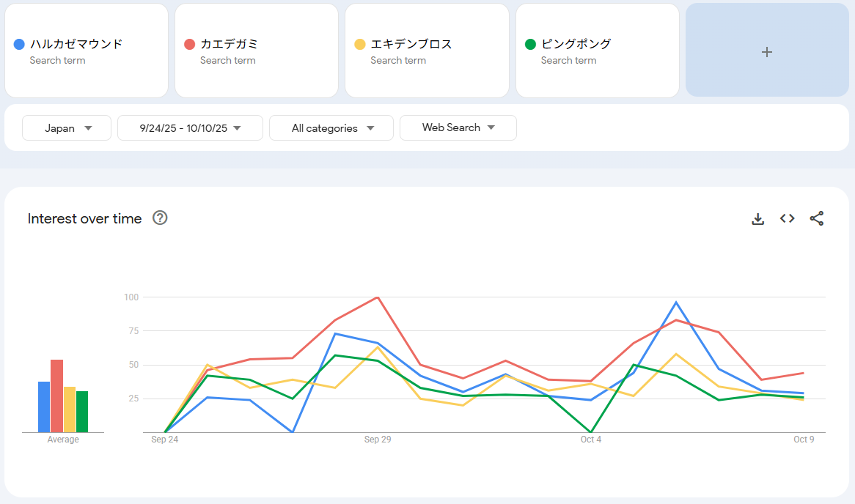The width and height of the screenshot is (855, 504).
Task: Click the 75 value on the y-axis
Action: [133, 330]
